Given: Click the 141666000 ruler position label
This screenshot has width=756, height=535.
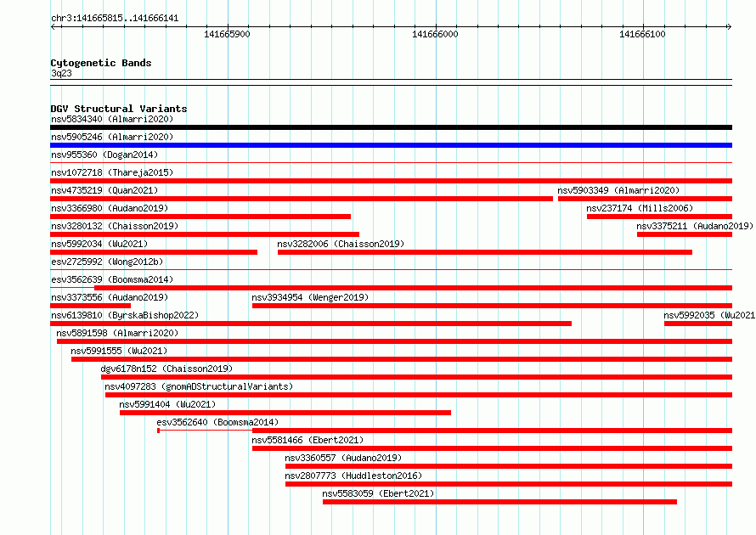Looking at the screenshot, I should [x=435, y=34].
